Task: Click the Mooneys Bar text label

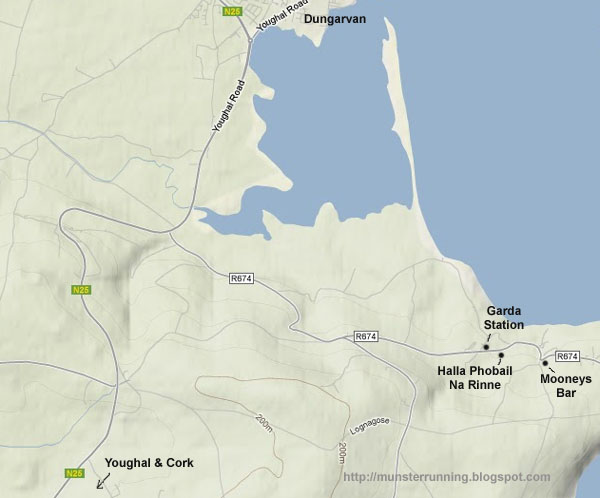Action: 566,385
